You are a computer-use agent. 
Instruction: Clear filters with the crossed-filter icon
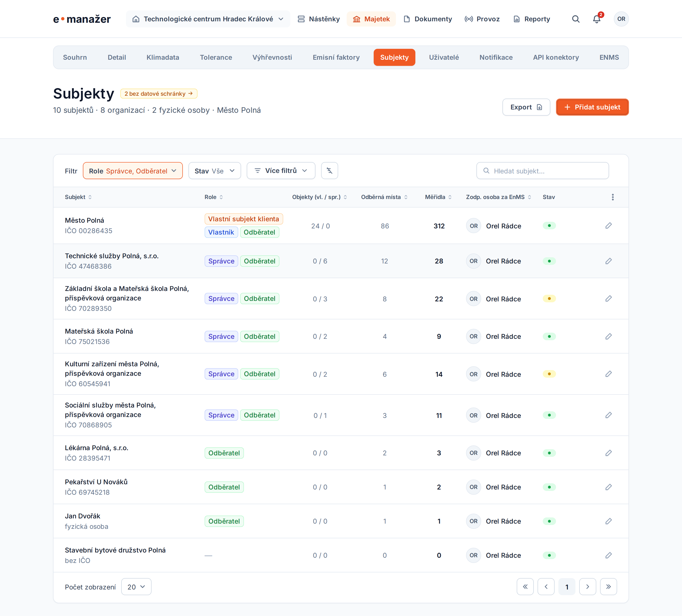tap(329, 171)
